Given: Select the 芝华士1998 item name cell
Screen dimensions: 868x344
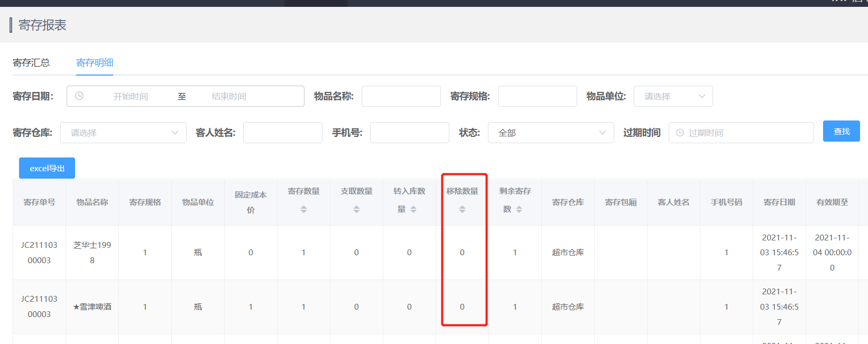Looking at the screenshot, I should [x=92, y=253].
